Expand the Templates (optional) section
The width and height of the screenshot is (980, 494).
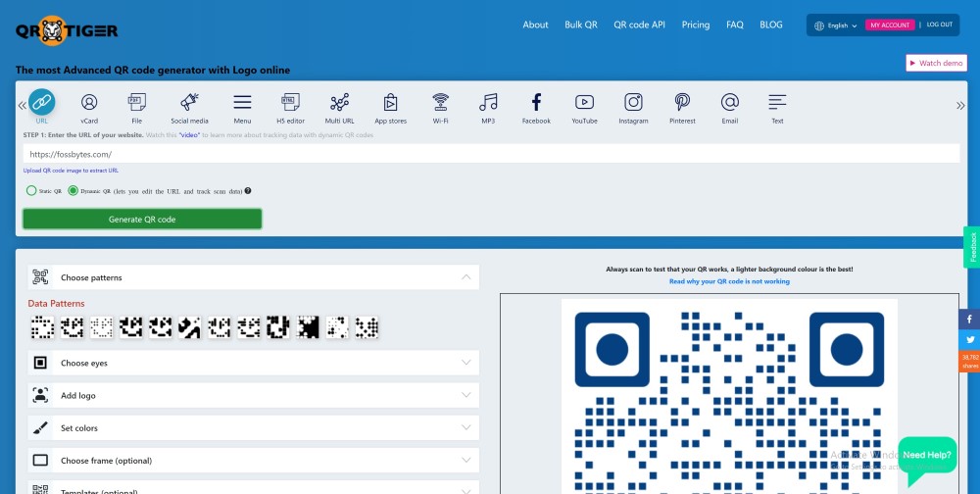pos(253,487)
